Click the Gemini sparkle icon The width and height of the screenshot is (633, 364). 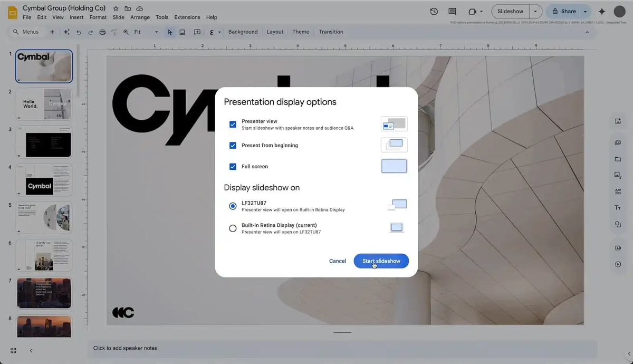tap(601, 12)
